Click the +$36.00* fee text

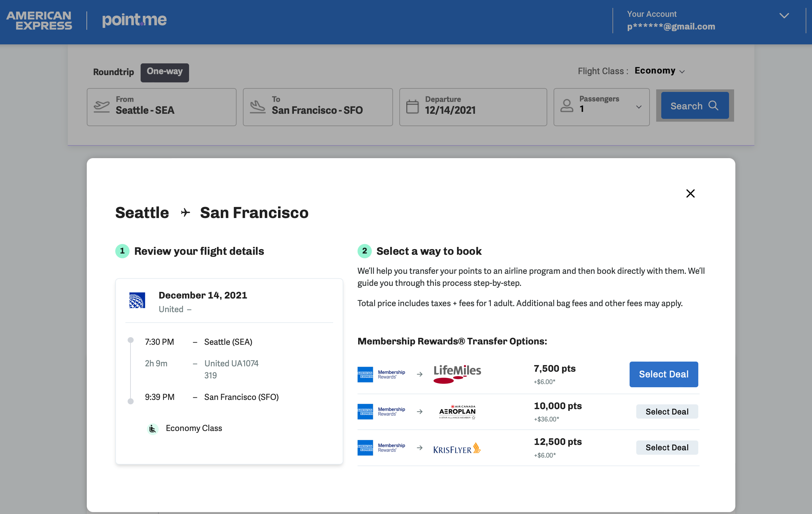click(x=546, y=419)
